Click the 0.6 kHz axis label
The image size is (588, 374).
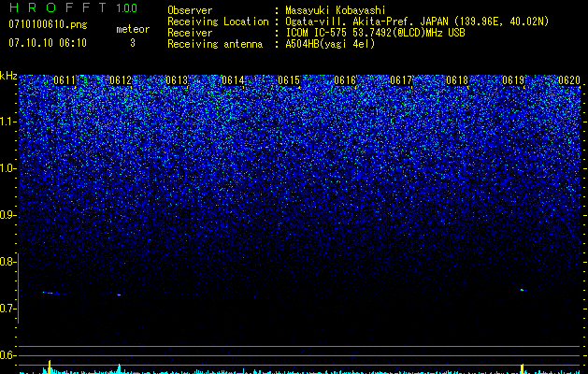7,355
